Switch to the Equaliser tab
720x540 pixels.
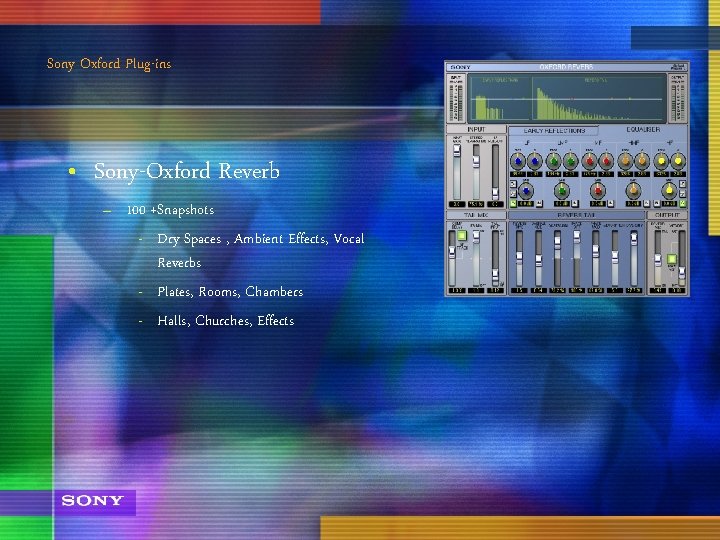[643, 130]
